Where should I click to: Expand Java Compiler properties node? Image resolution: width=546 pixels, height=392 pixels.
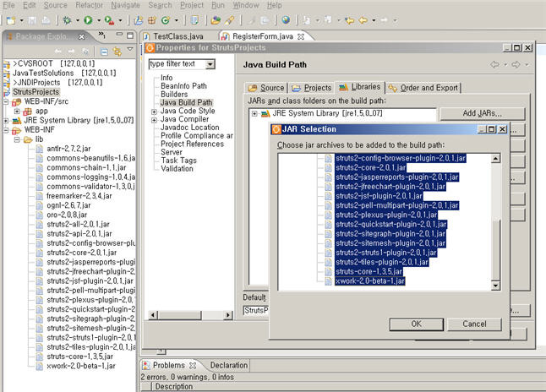click(x=154, y=120)
